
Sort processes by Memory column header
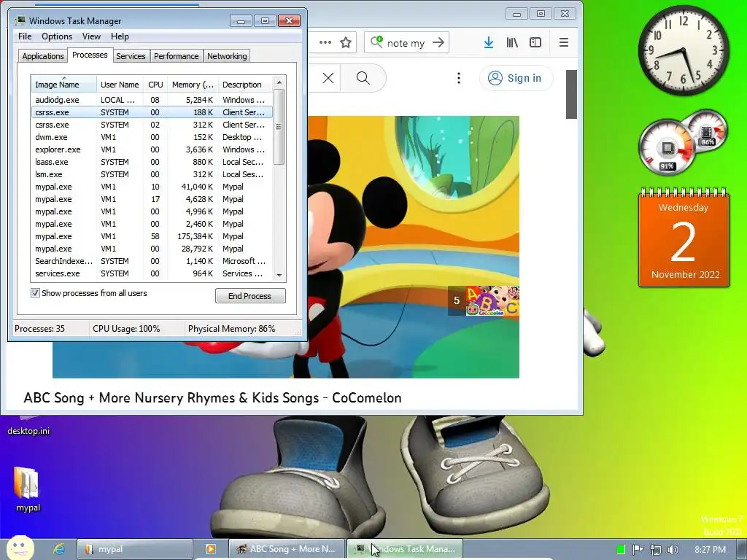193,85
